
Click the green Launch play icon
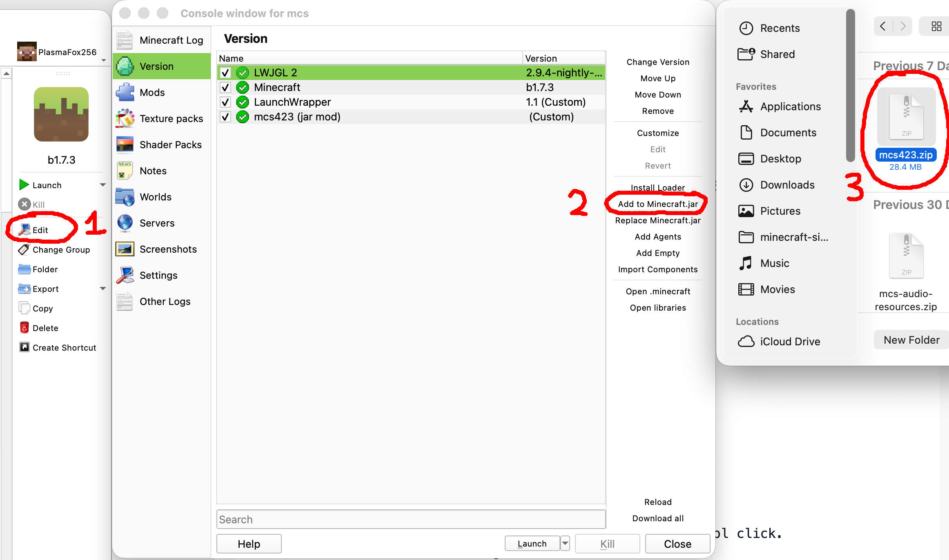pyautogui.click(x=24, y=185)
